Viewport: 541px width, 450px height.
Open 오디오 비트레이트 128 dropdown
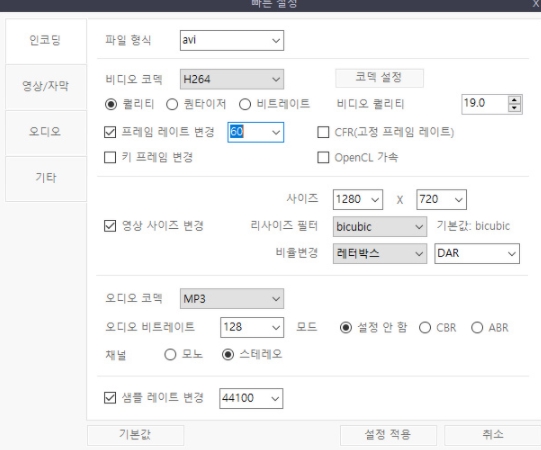252,327
